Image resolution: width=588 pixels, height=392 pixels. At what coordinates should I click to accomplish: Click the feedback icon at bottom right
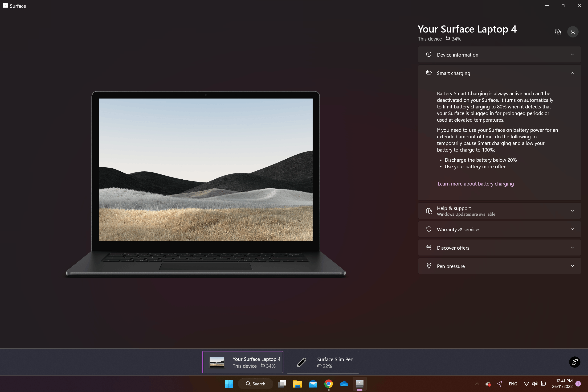pos(575,362)
